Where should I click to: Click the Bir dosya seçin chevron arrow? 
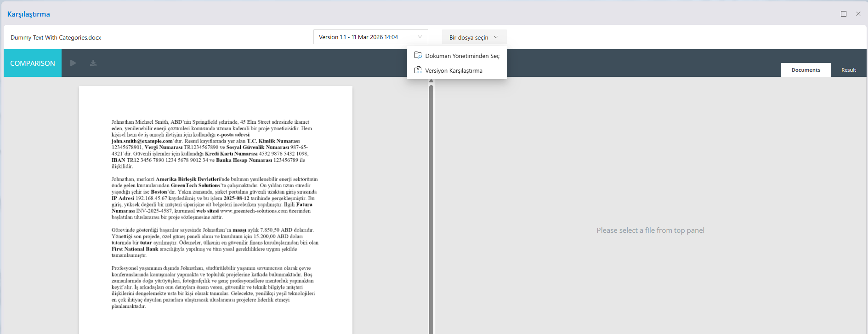[496, 37]
